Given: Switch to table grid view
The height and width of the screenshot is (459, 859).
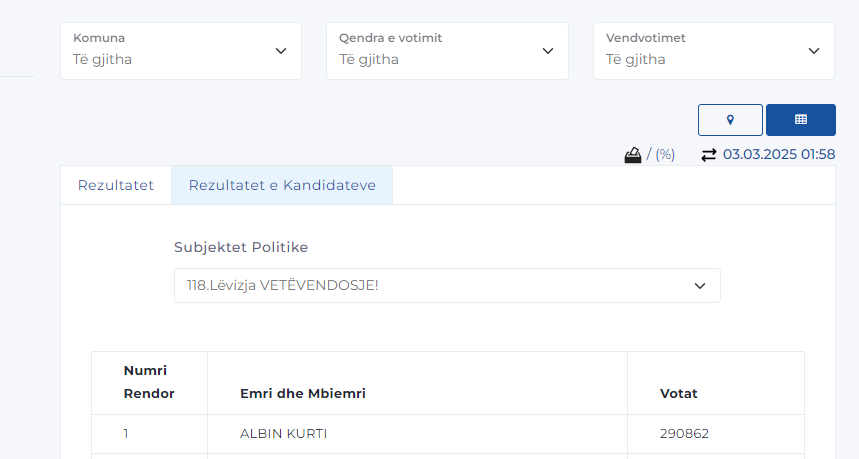Looking at the screenshot, I should 800,120.
